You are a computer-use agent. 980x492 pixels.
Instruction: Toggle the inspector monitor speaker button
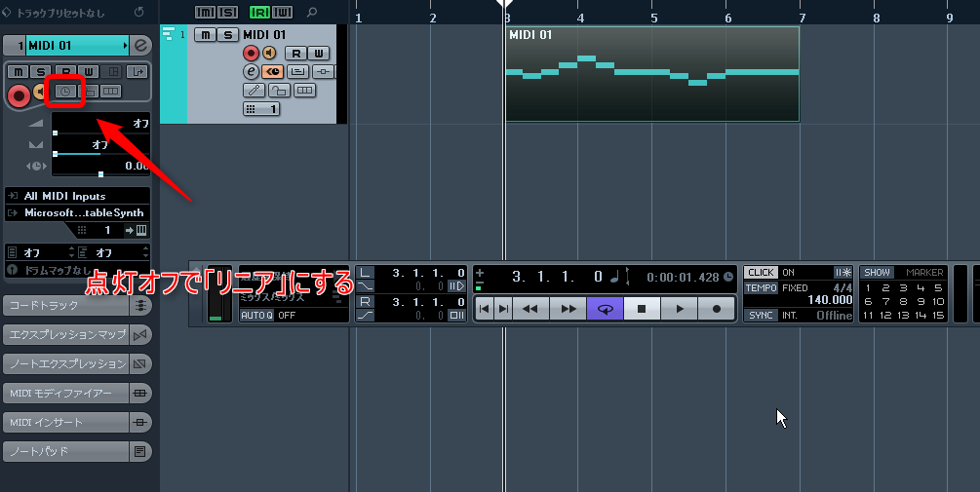[41, 93]
